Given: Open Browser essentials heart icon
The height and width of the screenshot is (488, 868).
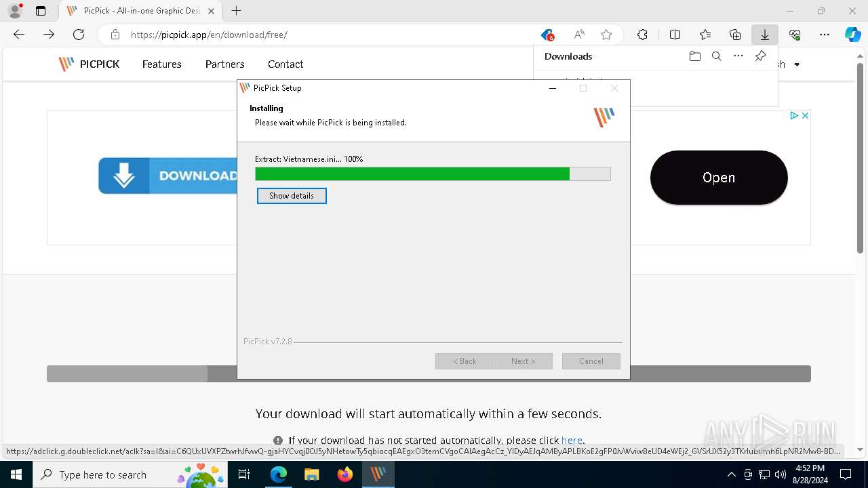Looking at the screenshot, I should pos(795,35).
